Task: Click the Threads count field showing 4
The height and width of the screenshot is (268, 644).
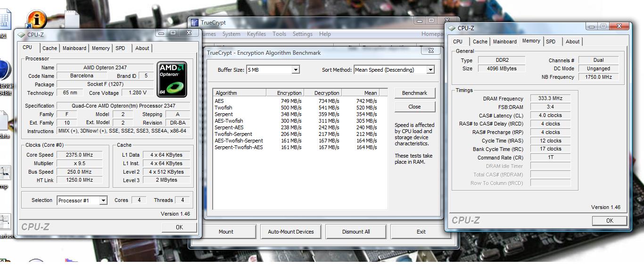Action: tap(182, 200)
